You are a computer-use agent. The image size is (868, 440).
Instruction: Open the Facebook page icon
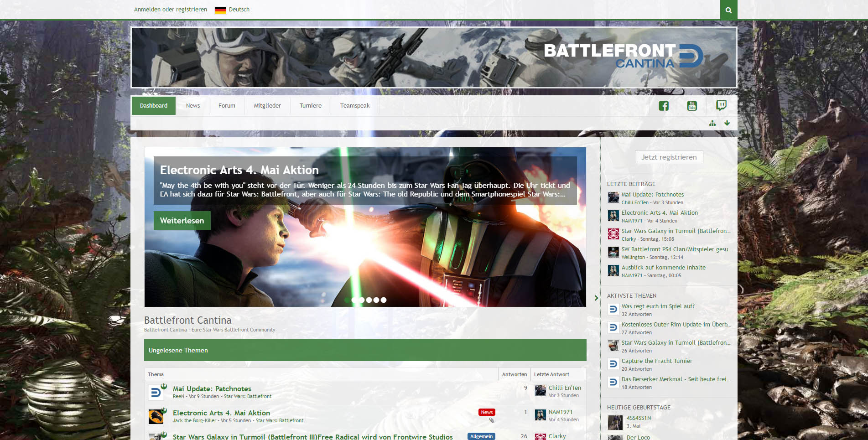pyautogui.click(x=664, y=106)
